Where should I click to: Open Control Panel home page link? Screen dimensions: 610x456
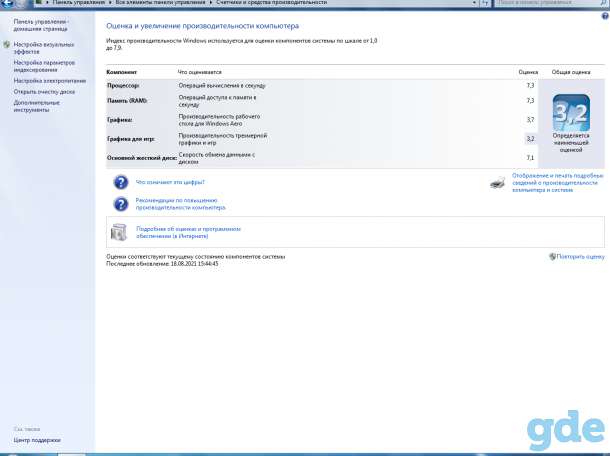tap(41, 25)
